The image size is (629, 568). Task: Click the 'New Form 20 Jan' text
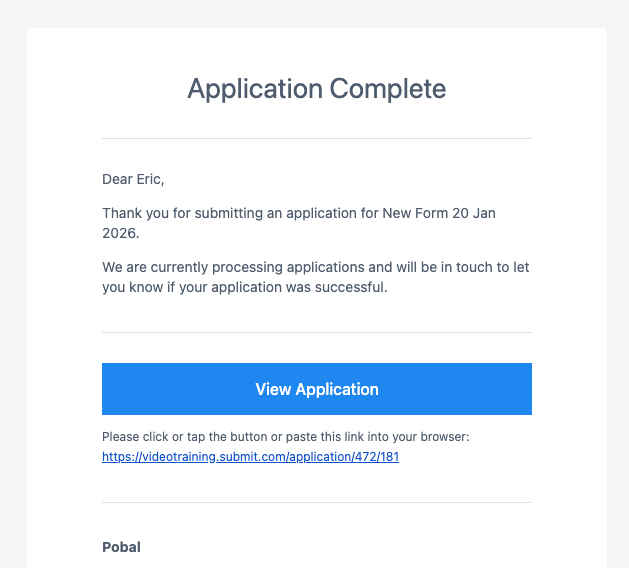(x=439, y=213)
